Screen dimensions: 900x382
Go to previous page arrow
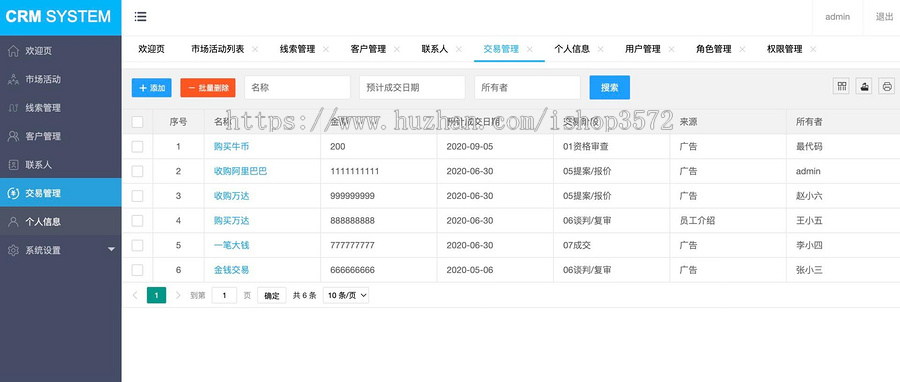click(x=135, y=295)
